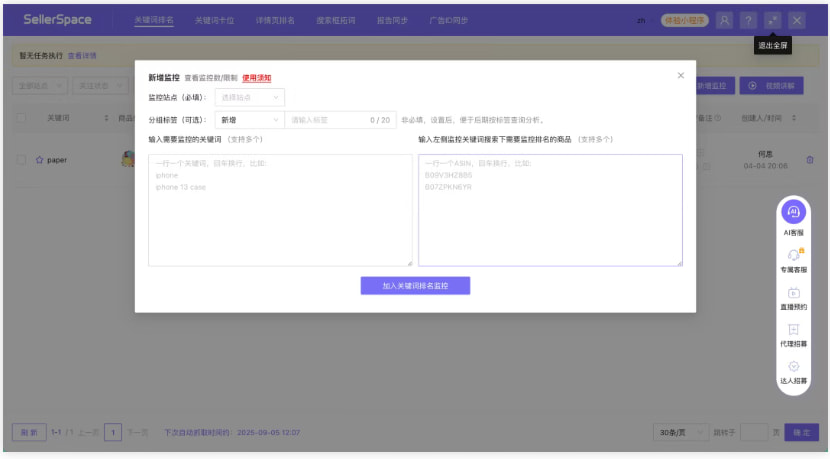This screenshot has width=830, height=459.
Task: Close the 新增监控 dialog with X
Action: (x=681, y=75)
